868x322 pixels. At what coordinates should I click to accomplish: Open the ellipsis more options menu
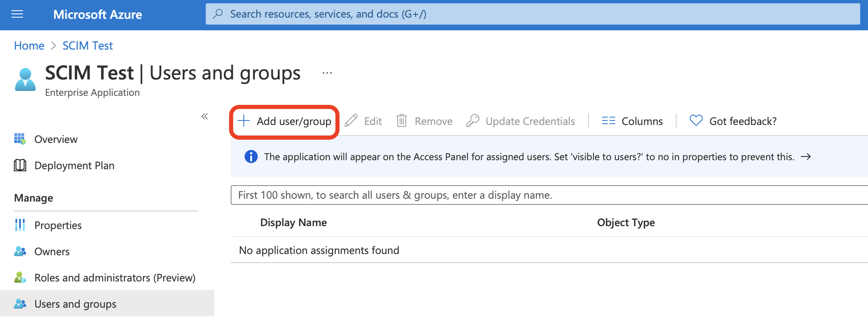point(327,73)
